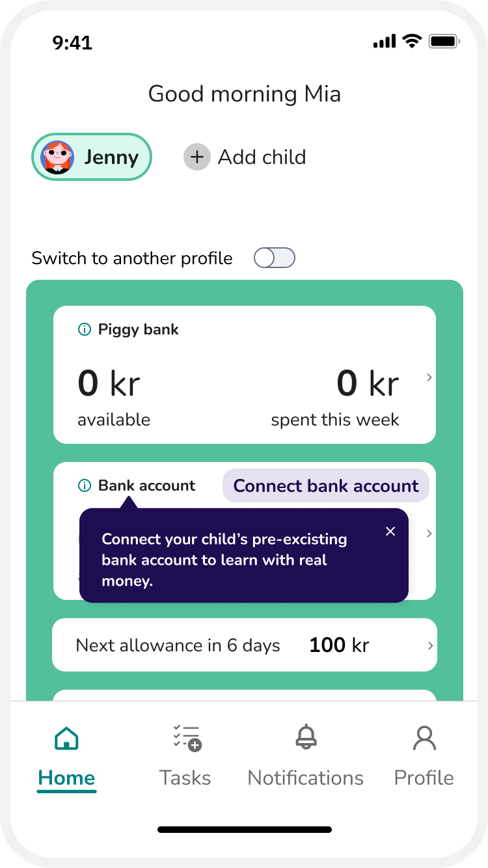This screenshot has height=868, width=488.
Task: Click the Bank account info icon
Action: [x=84, y=485]
